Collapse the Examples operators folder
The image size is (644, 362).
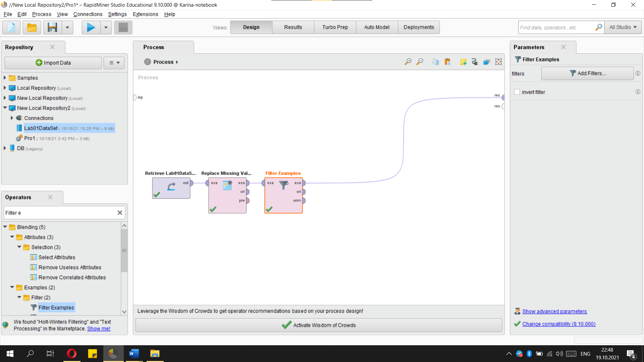coord(12,287)
